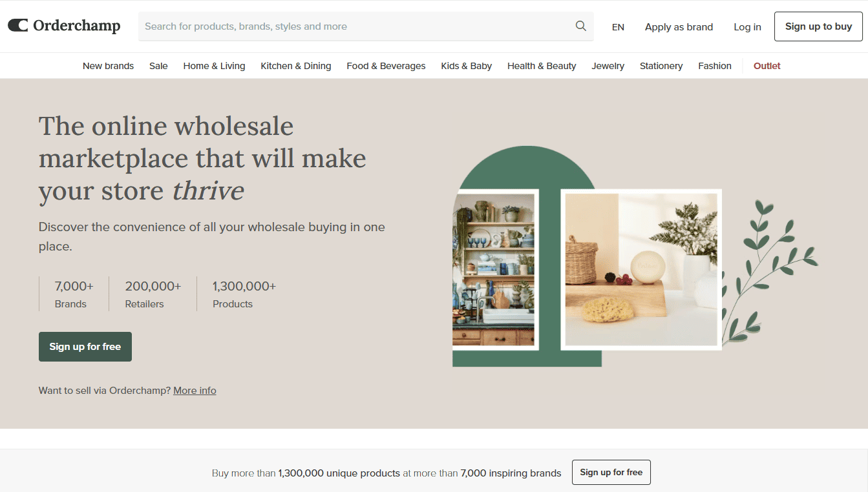Open the Health & Beauty category
This screenshot has height=492, width=868.
click(x=542, y=66)
